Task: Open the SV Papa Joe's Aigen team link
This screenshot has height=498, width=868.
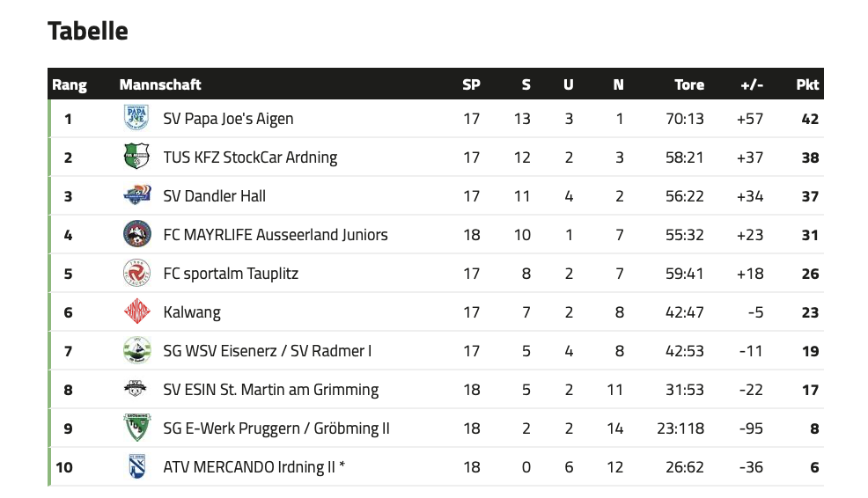Action: click(228, 119)
